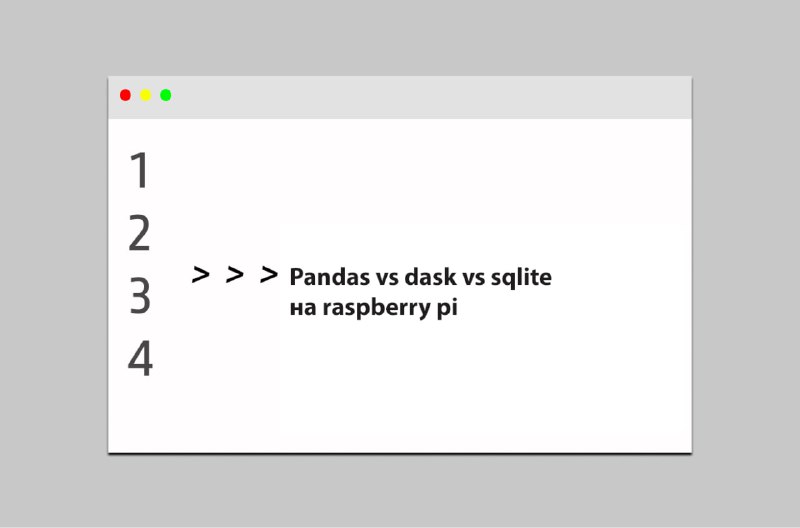Viewport: 800px width, 528px height.
Task: Click the first prompt chevron
Action: click(201, 274)
